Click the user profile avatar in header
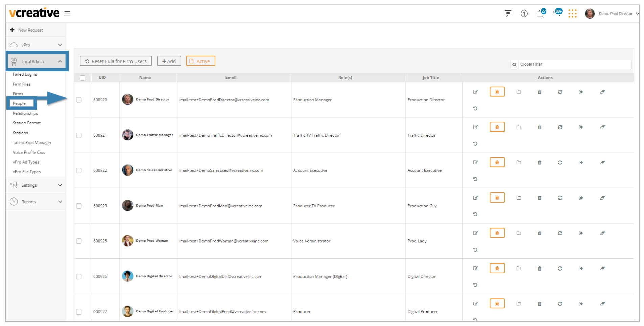The height and width of the screenshot is (326, 644). (590, 14)
